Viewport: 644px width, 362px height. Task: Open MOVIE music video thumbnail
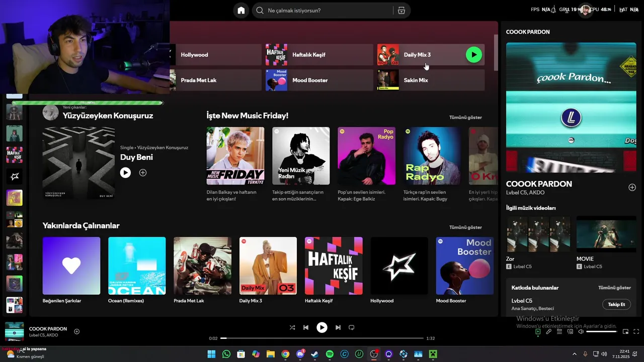[606, 234]
